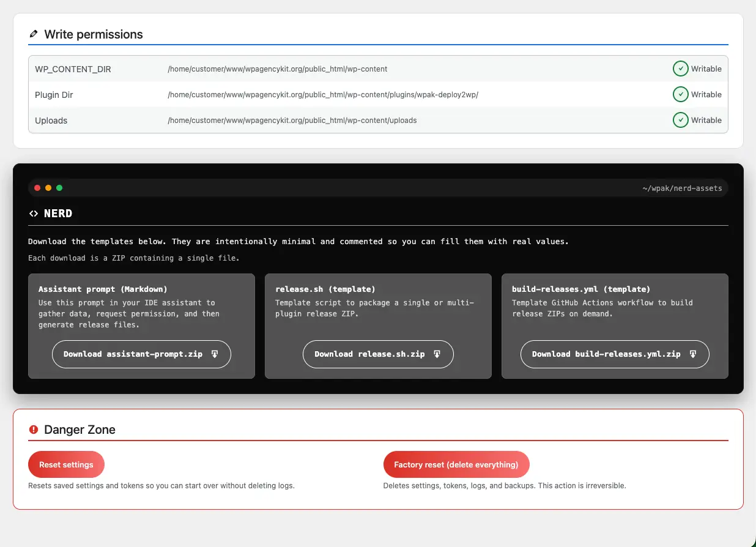This screenshot has width=756, height=547.
Task: Click the Uploads row label
Action: (51, 121)
